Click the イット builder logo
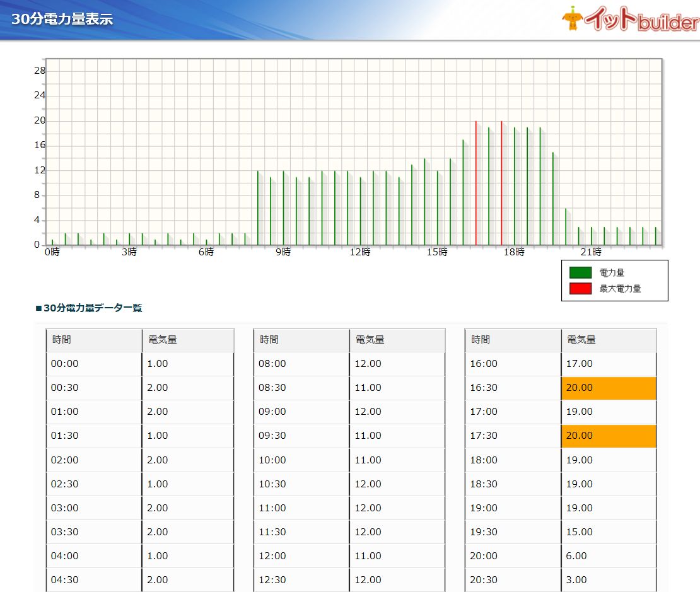Screen dimensions: 700x592 click(x=629, y=20)
